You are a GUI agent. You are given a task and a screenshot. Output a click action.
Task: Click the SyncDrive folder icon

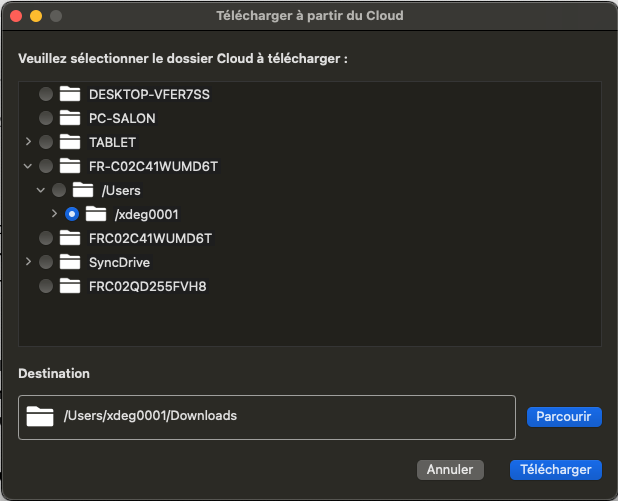[x=69, y=262]
